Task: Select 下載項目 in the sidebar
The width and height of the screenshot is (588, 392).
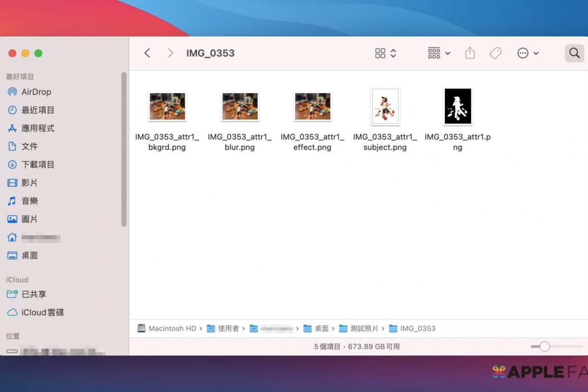Action: pos(37,164)
